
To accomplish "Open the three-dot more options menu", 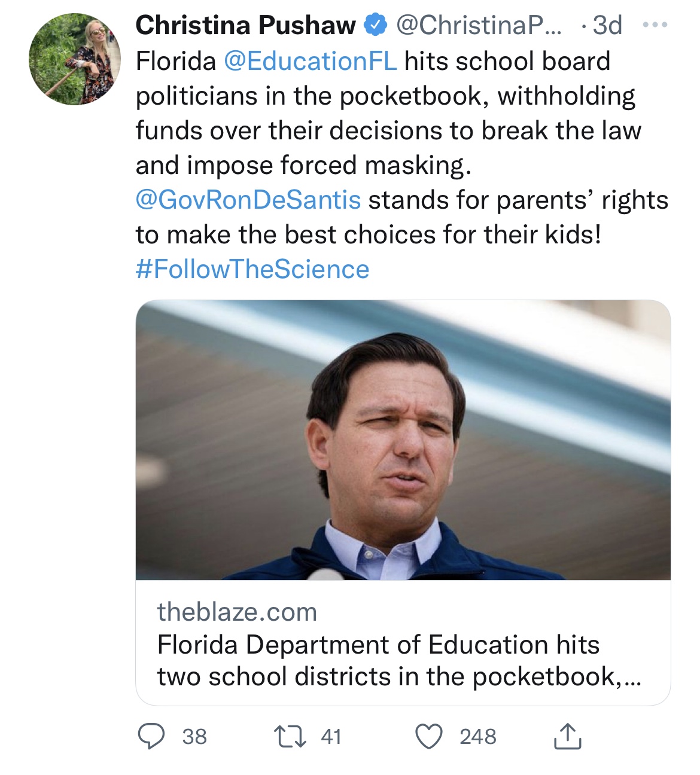I will coord(655,26).
